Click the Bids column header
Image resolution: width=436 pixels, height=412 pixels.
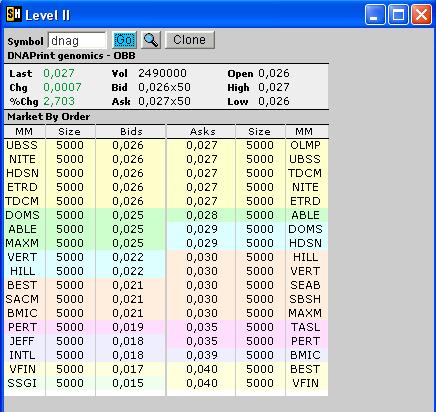[x=131, y=131]
